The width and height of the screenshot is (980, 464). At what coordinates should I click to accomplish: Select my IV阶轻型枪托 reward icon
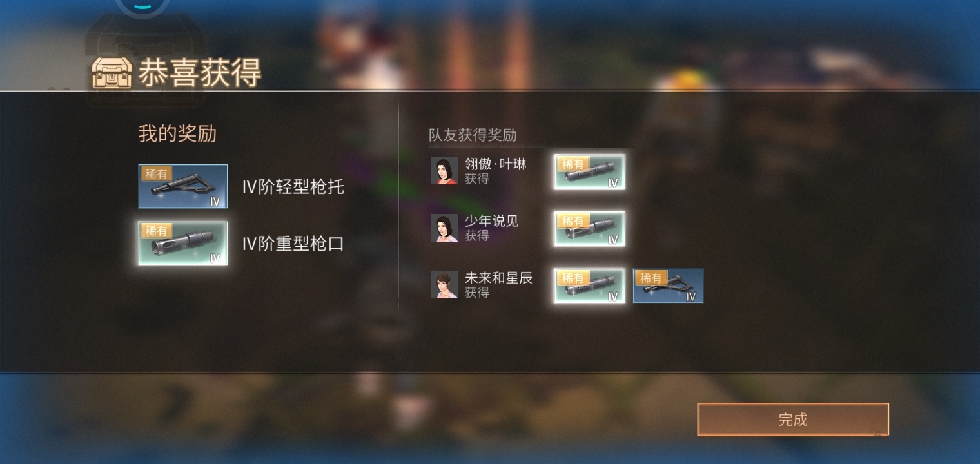(183, 186)
